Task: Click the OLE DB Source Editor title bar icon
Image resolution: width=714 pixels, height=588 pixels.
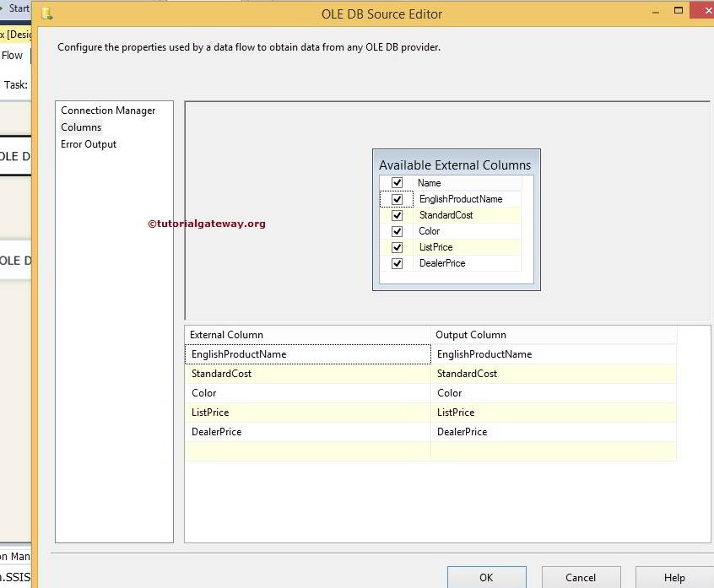Action: click(46, 13)
